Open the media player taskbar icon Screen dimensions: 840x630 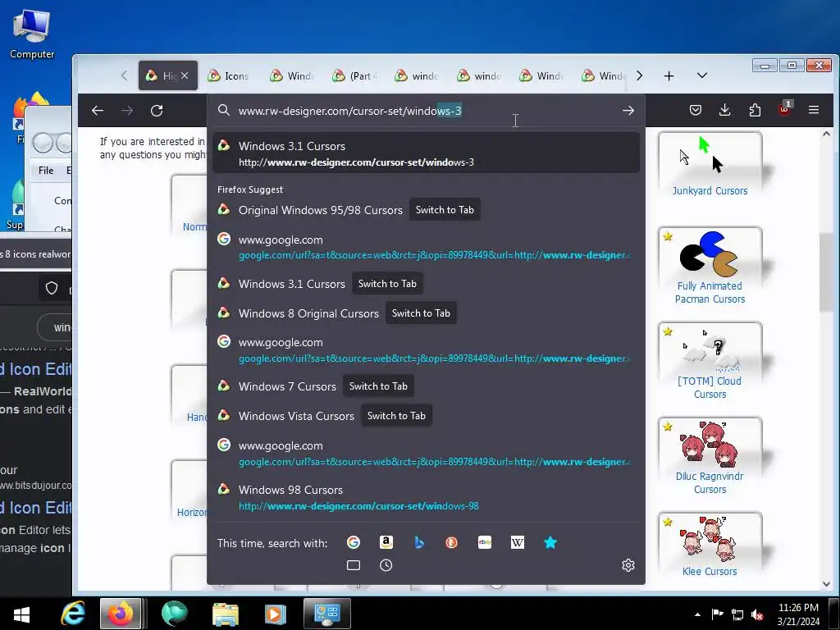coord(275,614)
